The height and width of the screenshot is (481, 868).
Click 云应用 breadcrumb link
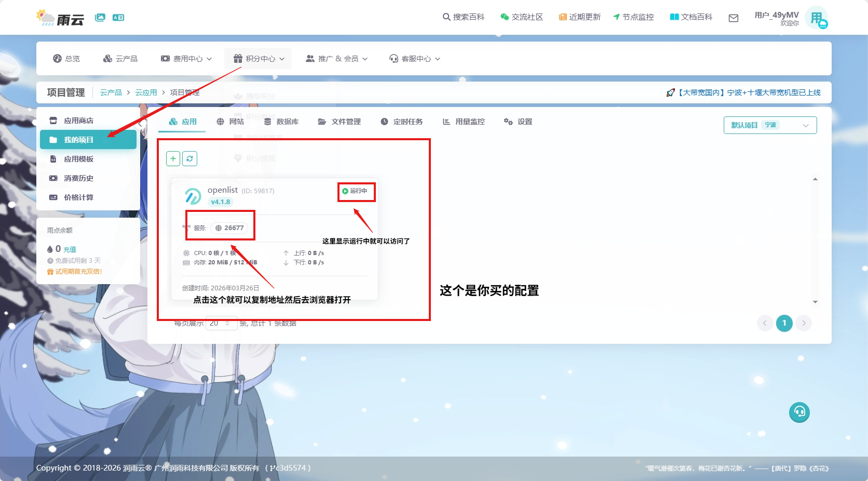(x=146, y=92)
